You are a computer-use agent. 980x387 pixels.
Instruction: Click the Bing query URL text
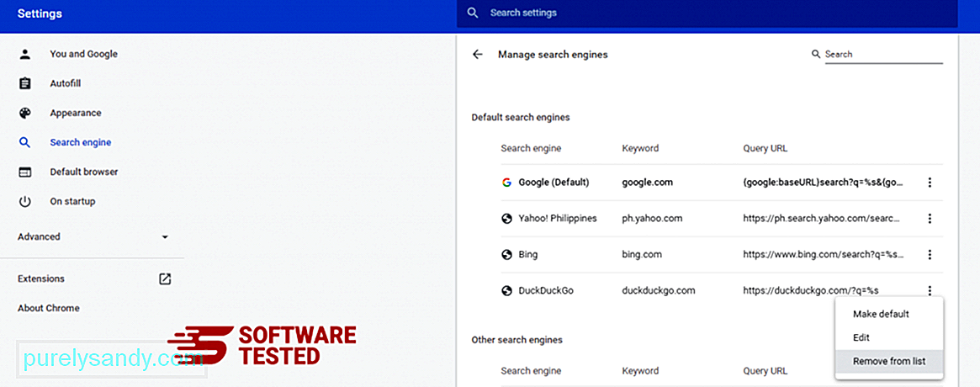(x=824, y=254)
